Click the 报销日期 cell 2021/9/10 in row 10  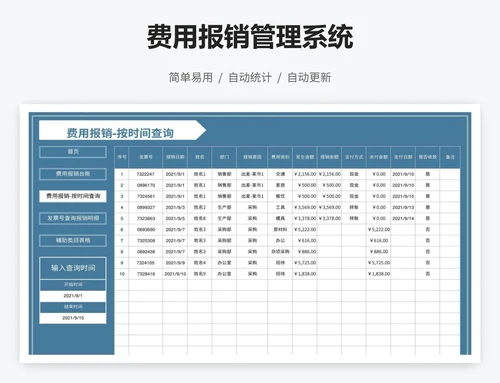[x=175, y=274]
